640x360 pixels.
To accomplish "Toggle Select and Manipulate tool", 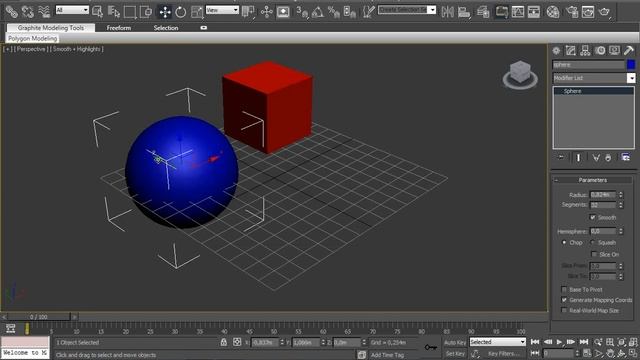I will pyautogui.click(x=267, y=12).
